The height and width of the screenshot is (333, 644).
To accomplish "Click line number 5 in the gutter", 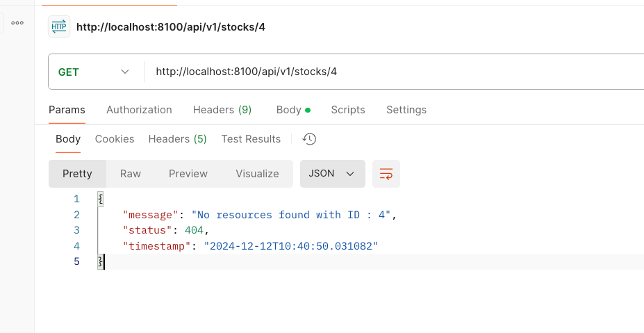I will (76, 261).
